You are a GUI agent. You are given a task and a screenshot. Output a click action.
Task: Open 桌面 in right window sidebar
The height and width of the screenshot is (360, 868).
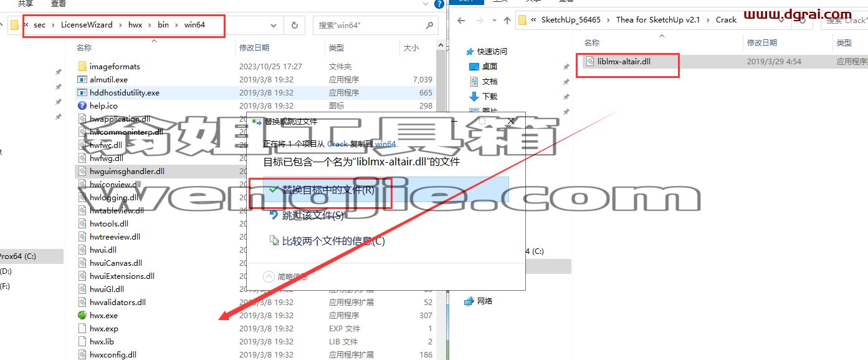tap(490, 66)
